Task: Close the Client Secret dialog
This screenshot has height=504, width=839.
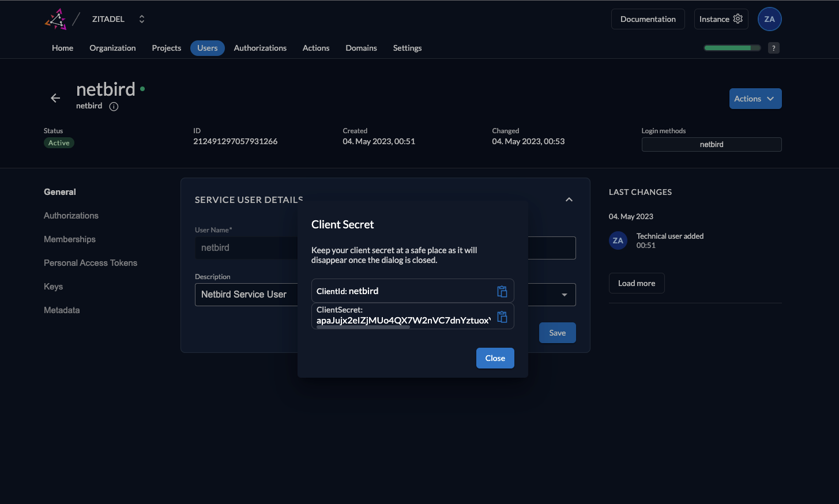Action: 495,358
